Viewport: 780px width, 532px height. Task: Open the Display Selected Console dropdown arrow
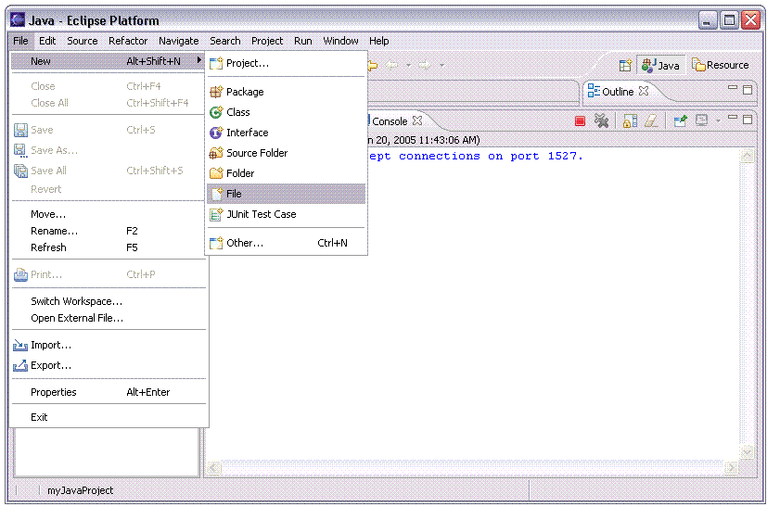point(717,121)
